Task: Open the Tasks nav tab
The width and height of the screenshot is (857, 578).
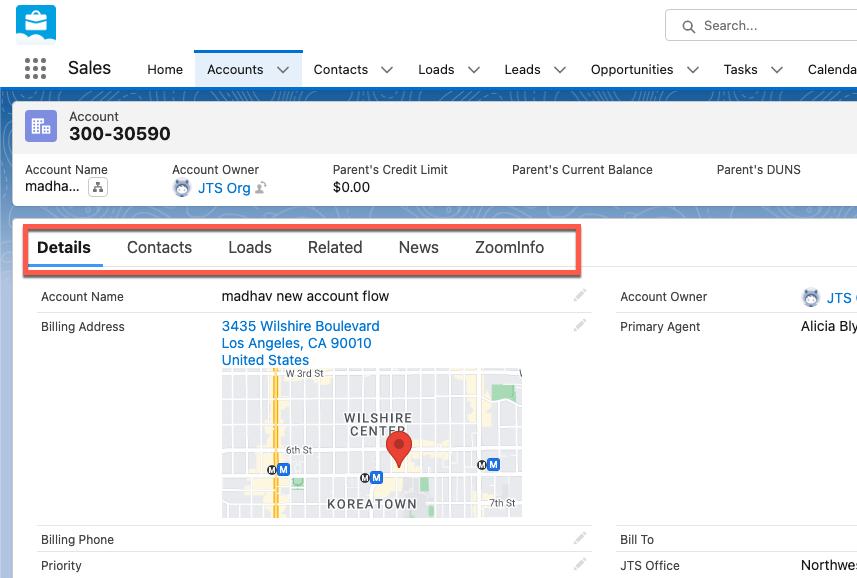Action: (x=741, y=69)
